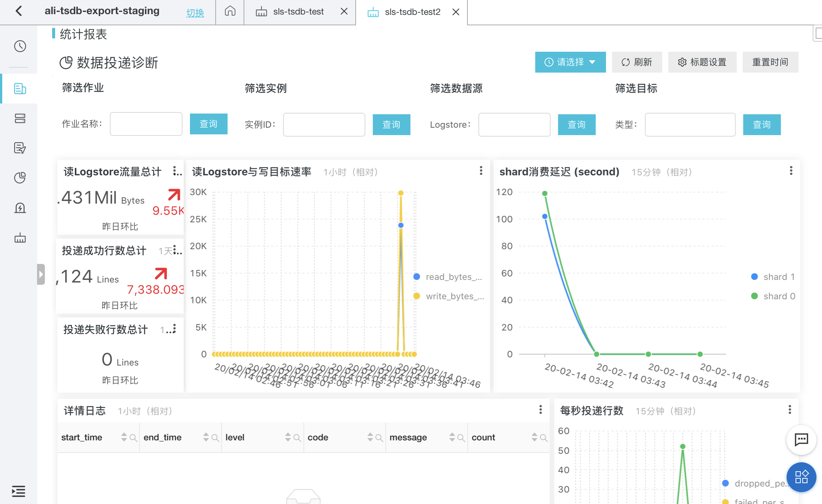Toggle shard 0 legend series
822x504 pixels.
click(773, 296)
